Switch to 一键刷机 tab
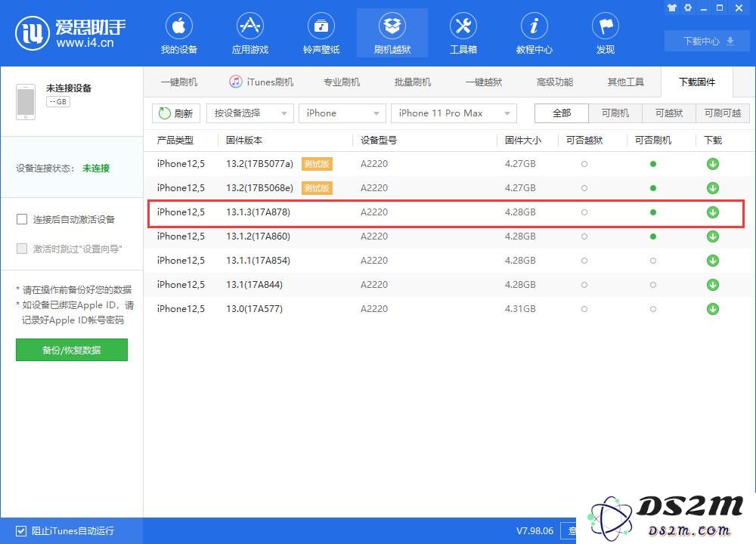 click(x=179, y=82)
